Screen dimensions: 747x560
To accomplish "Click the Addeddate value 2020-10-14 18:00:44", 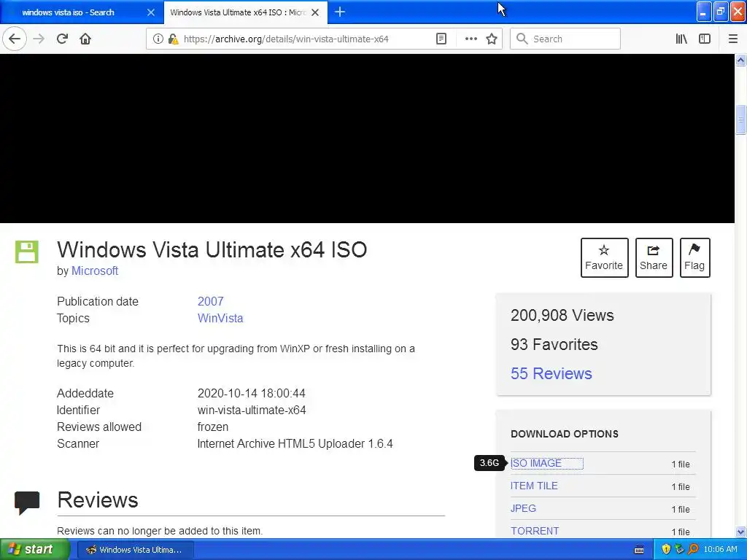I will tap(251, 393).
